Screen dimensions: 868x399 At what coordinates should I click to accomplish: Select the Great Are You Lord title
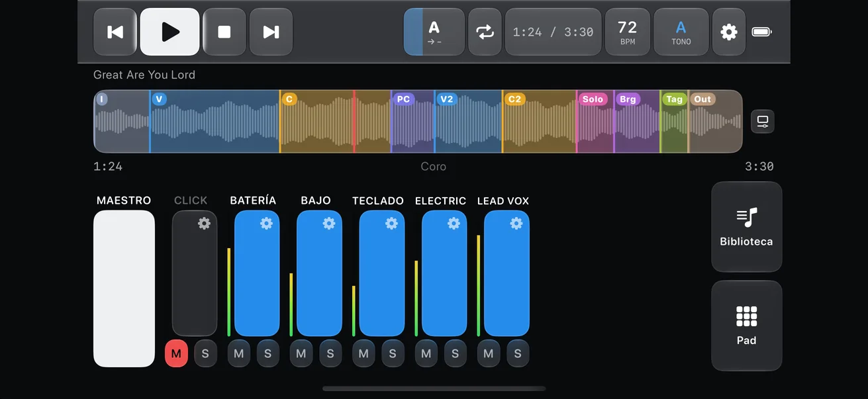pos(144,75)
